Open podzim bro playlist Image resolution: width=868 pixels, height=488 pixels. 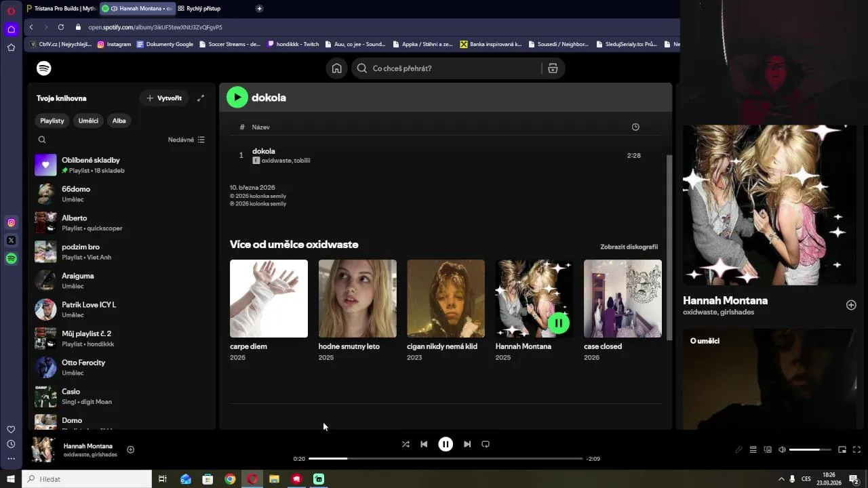tap(122, 251)
